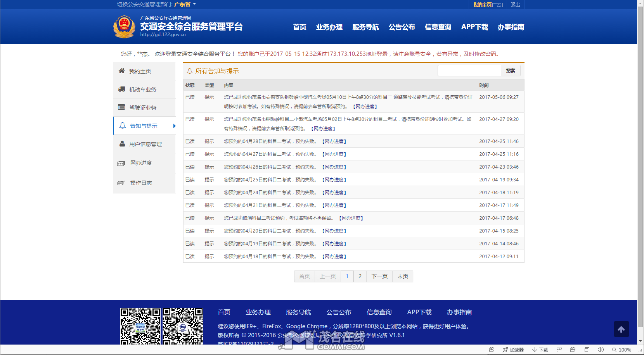Click the home icon beside 我的主页
644x355 pixels.
[122, 71]
